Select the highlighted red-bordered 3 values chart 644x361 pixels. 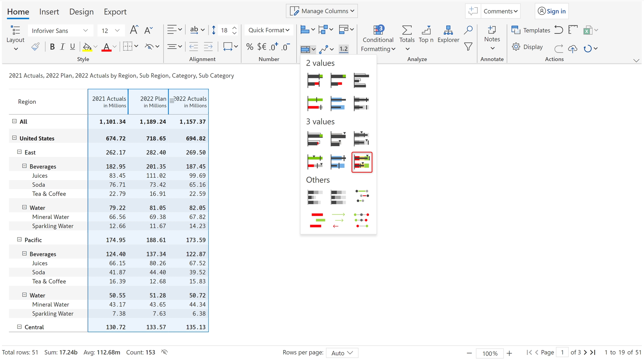pyautogui.click(x=362, y=162)
